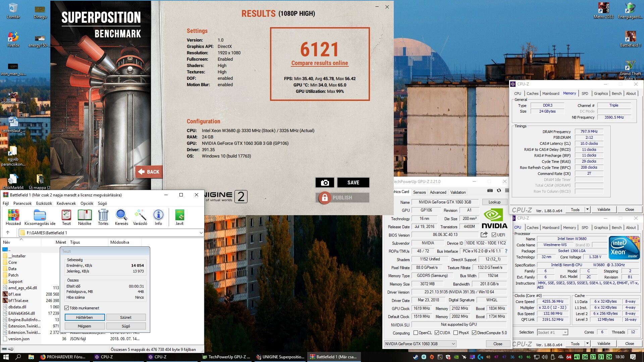Toggle the DirectCompute 5.0 checkbox in GPU-Z
Screen dimensions: 644x362
click(x=474, y=333)
